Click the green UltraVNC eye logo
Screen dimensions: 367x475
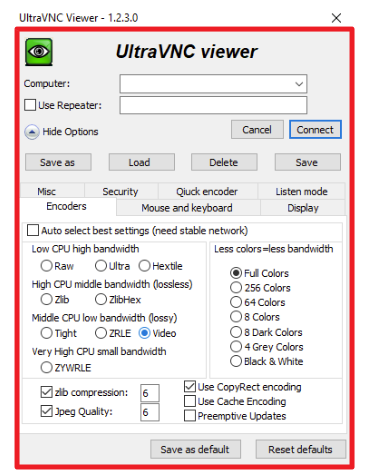click(x=39, y=52)
